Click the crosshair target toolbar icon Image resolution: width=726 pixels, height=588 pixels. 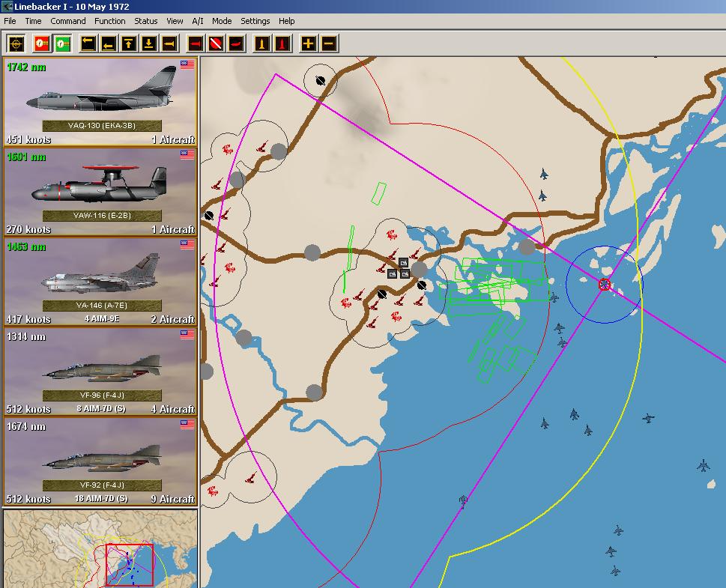point(16,43)
